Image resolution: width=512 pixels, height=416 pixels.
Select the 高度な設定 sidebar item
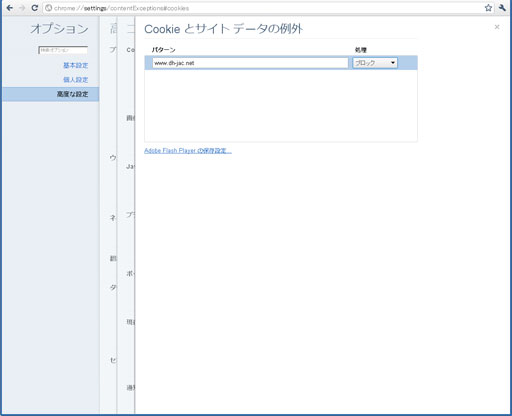click(50, 94)
